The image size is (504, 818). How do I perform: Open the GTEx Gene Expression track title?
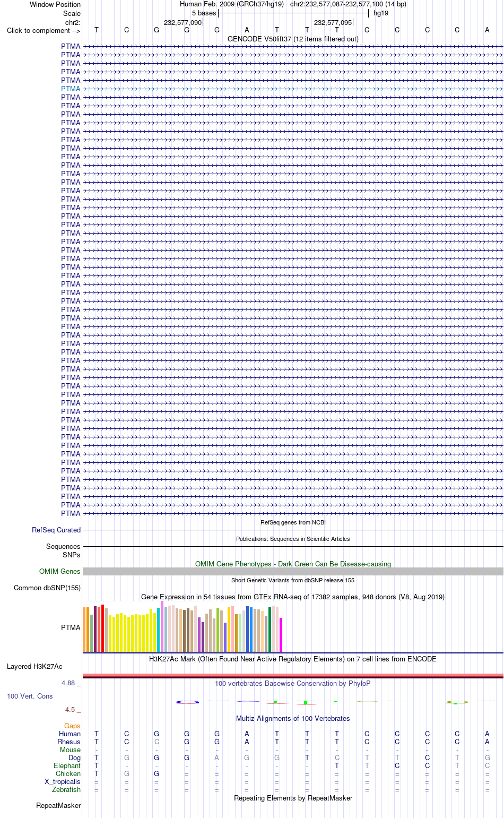293,597
